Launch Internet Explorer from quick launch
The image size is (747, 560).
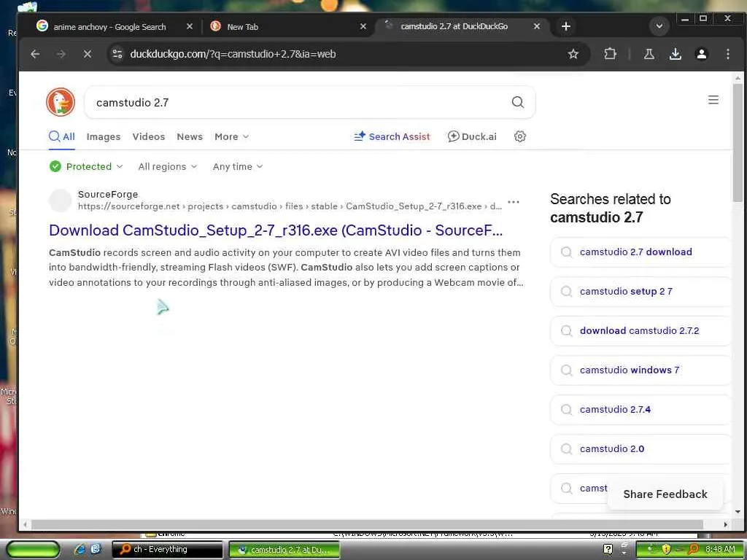click(80, 549)
